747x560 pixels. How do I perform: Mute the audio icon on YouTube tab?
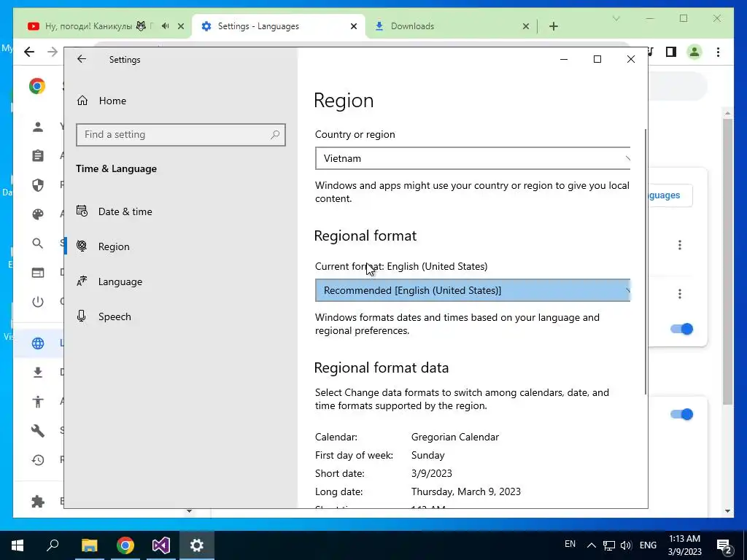coord(165,26)
